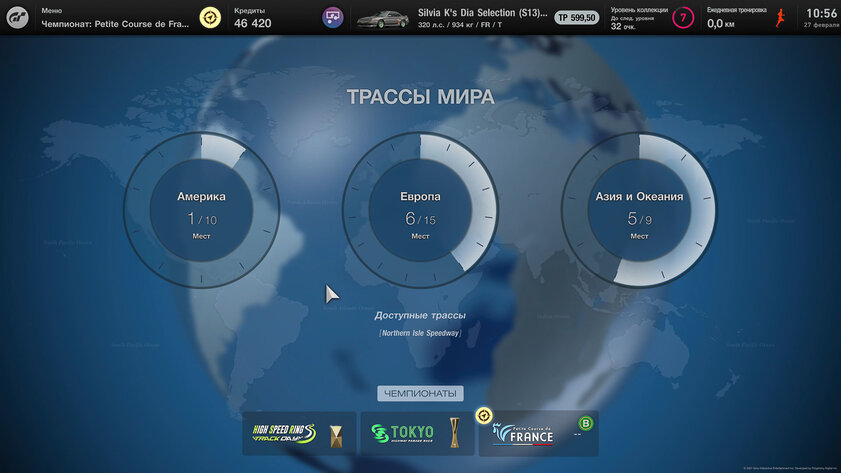This screenshot has width=841, height=473.
Task: Open Tokyo Highway Parade championship
Action: click(x=417, y=434)
